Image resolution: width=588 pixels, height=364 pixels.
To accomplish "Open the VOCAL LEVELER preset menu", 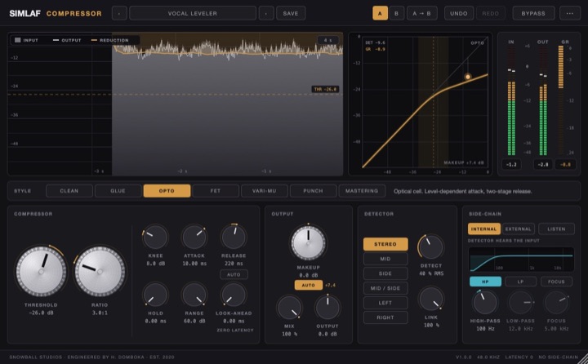I will (x=193, y=14).
